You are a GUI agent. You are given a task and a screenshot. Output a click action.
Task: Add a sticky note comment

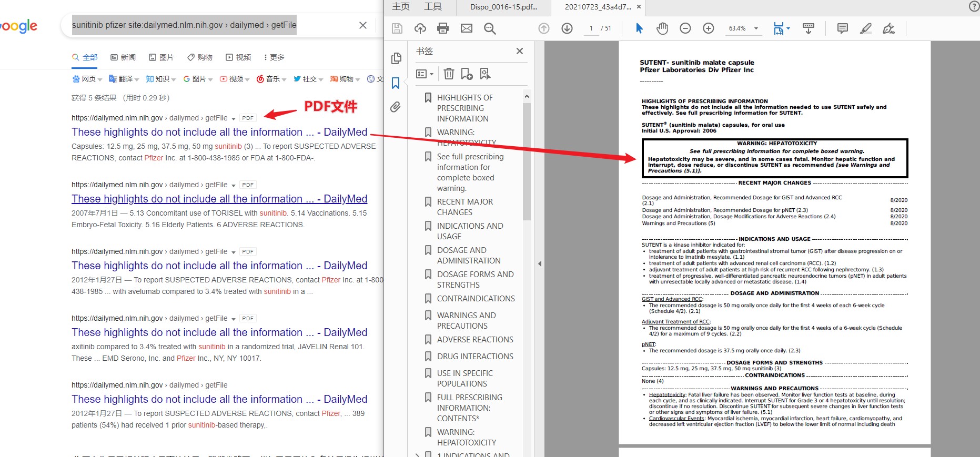[843, 28]
